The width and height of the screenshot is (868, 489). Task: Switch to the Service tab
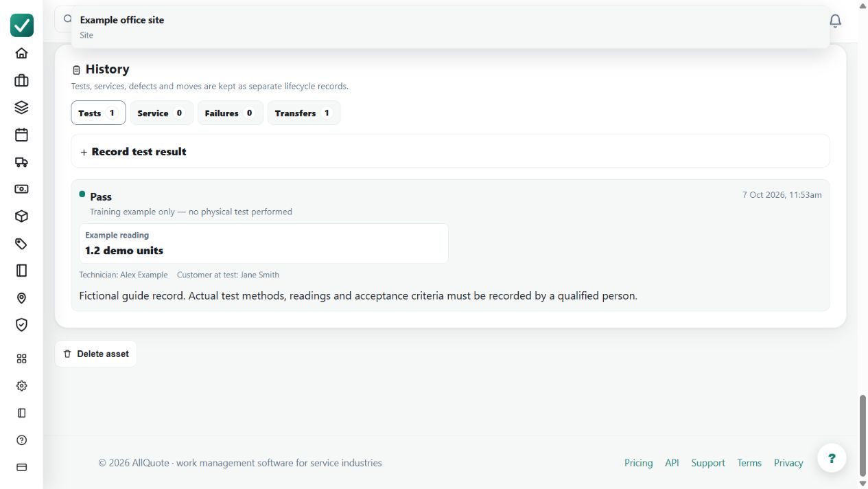(161, 113)
